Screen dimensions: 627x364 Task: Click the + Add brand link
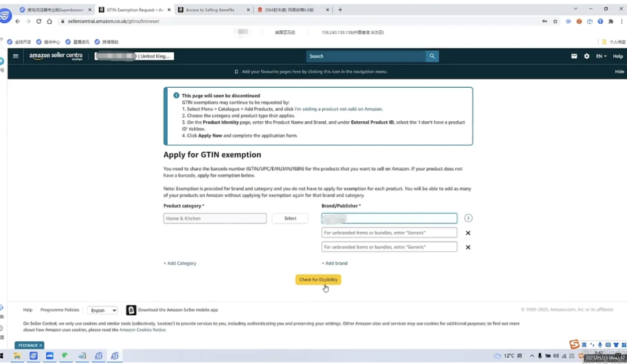coord(334,263)
